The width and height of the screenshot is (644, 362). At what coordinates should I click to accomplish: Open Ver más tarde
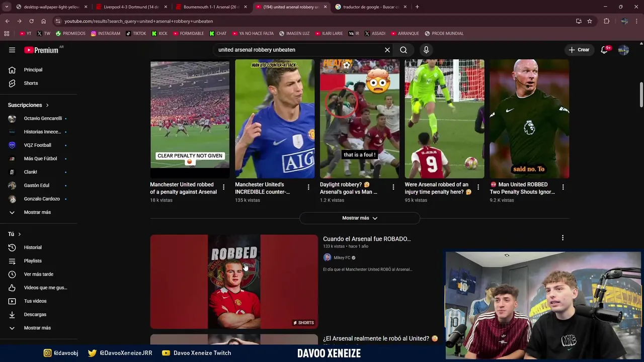tap(38, 274)
